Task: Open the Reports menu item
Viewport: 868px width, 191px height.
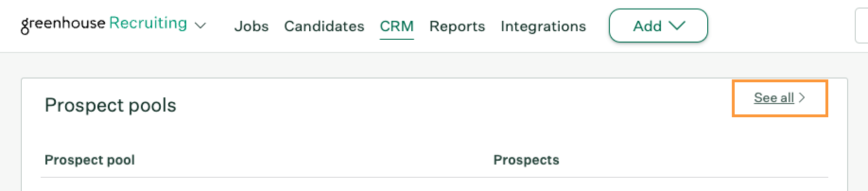Action: point(457,26)
